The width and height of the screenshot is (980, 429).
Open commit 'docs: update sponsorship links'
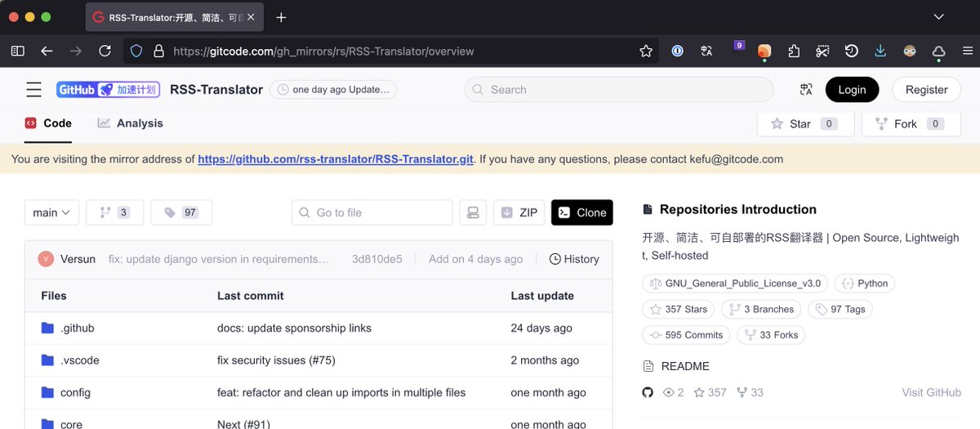click(294, 328)
